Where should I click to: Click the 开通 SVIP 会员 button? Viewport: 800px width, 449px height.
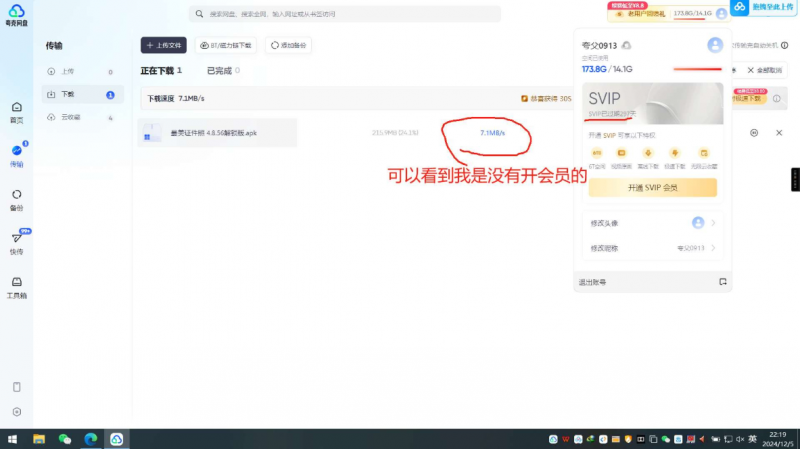652,188
